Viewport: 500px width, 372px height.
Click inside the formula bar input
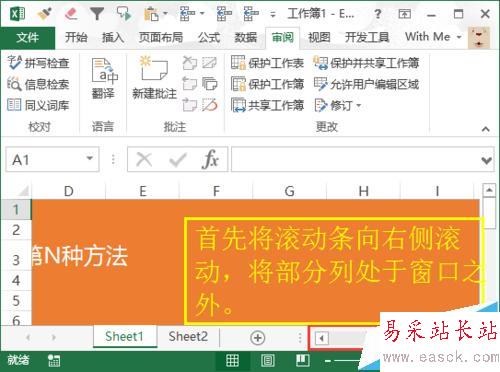coord(356,160)
